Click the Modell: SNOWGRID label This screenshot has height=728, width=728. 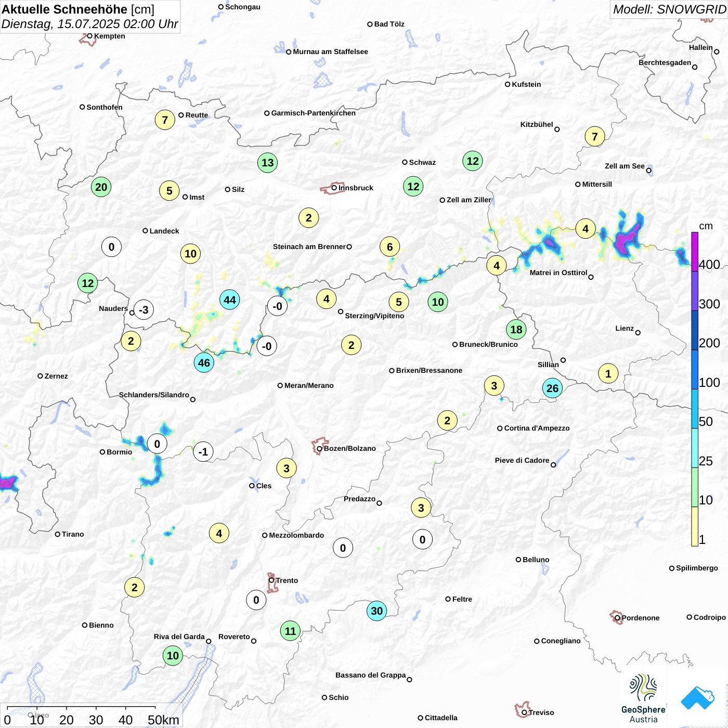pos(669,9)
